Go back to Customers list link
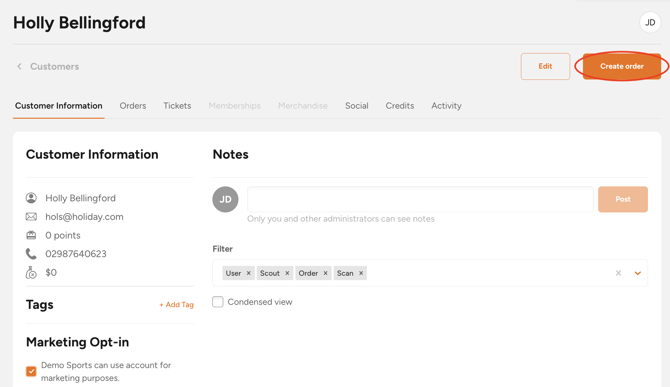670x387 pixels. tap(55, 66)
